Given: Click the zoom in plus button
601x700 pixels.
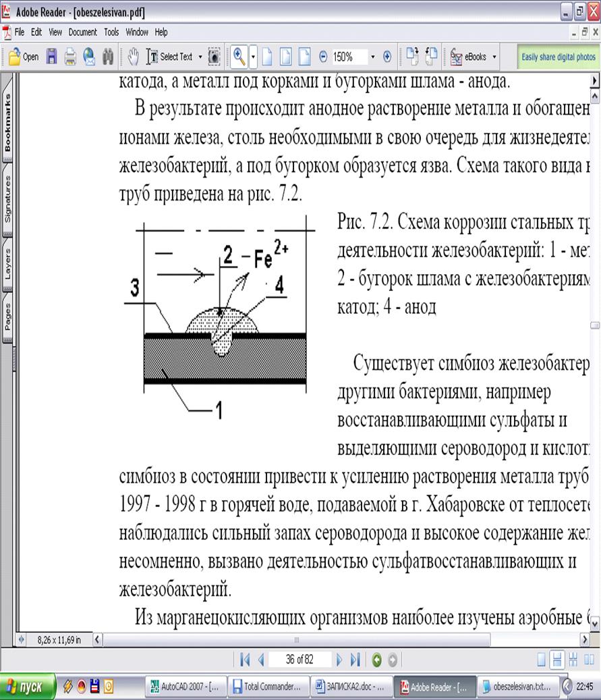Looking at the screenshot, I should click(387, 57).
